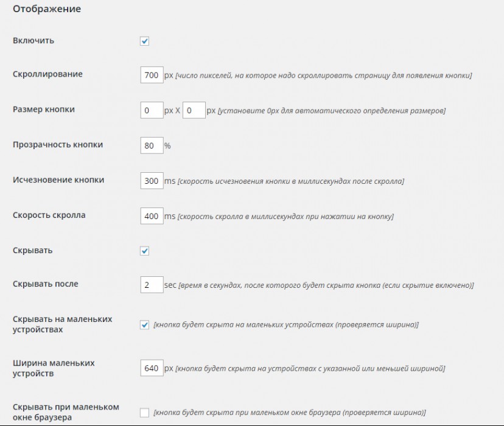Click the Включить label text
Image resolution: width=504 pixels, height=426 pixels.
[33, 41]
